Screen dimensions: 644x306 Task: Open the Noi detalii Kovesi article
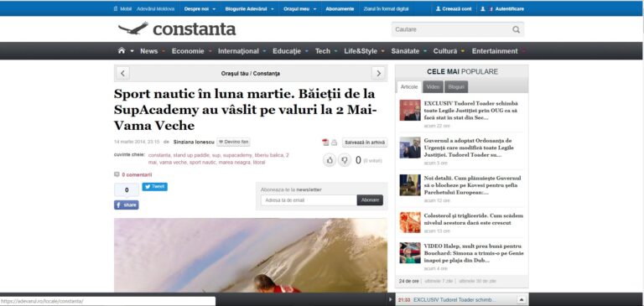tap(473, 185)
